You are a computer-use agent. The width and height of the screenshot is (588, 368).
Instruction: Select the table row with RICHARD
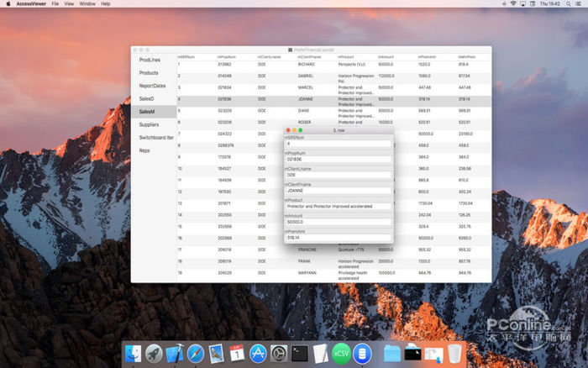click(307, 64)
